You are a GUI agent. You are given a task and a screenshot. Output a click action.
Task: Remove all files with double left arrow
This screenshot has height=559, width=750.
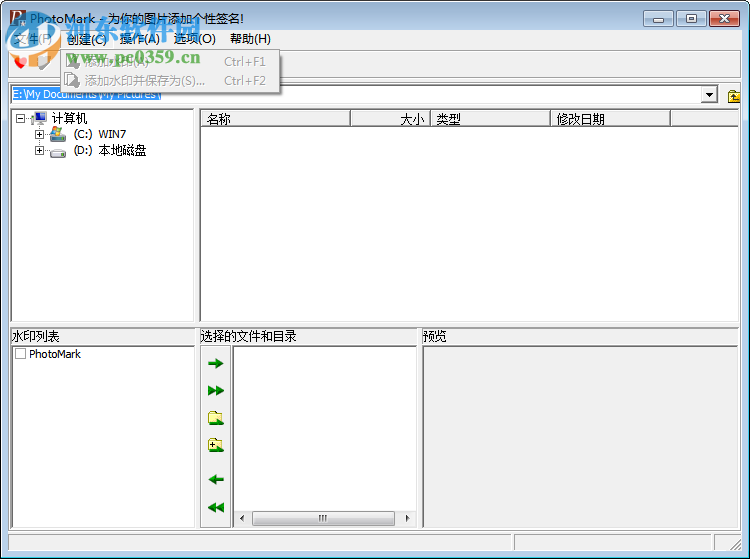[x=216, y=507]
